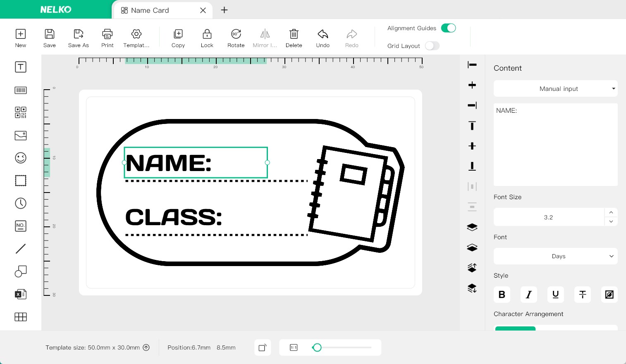Toggle bold text style
Viewport: 626px width, 364px height.
[x=502, y=295]
